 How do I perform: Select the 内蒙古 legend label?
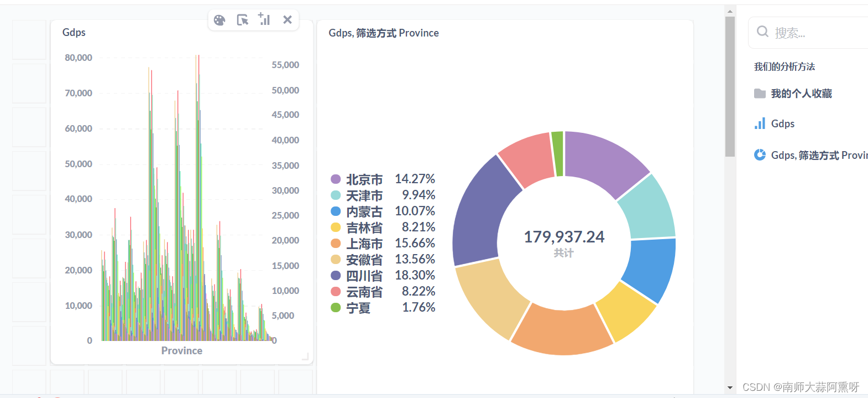coord(364,211)
